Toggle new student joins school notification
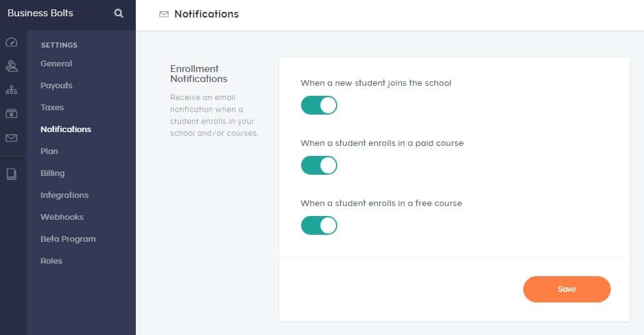Screen dimensions: 644x335 (x=319, y=105)
